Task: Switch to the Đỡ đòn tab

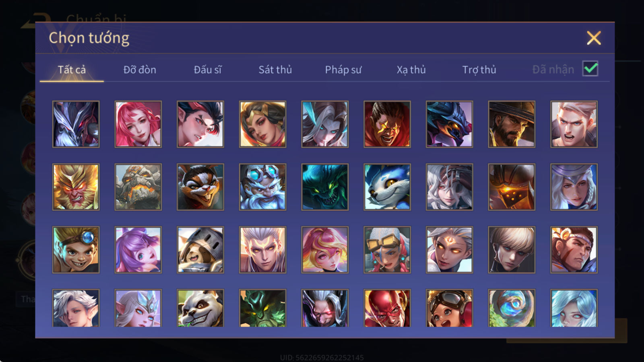Action: tap(140, 70)
